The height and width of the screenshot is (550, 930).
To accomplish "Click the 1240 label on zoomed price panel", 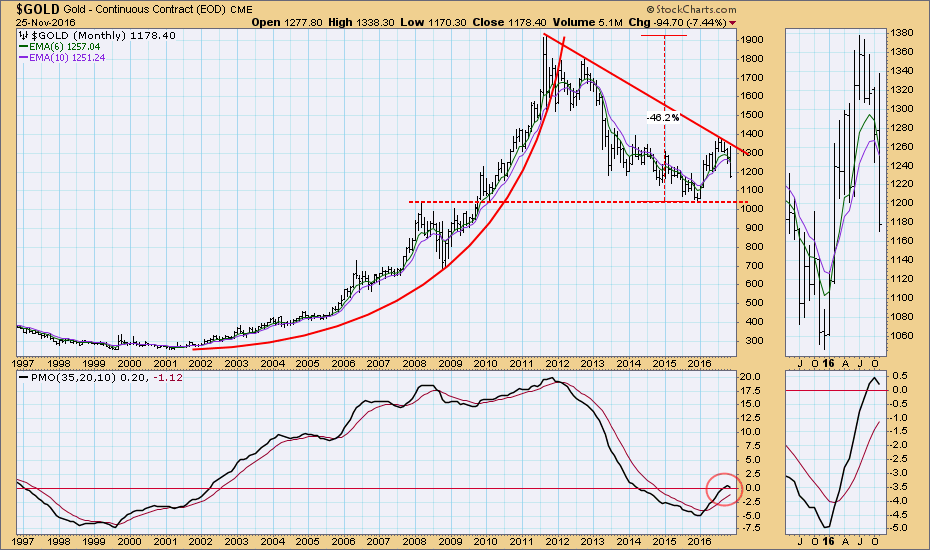I will coord(902,166).
